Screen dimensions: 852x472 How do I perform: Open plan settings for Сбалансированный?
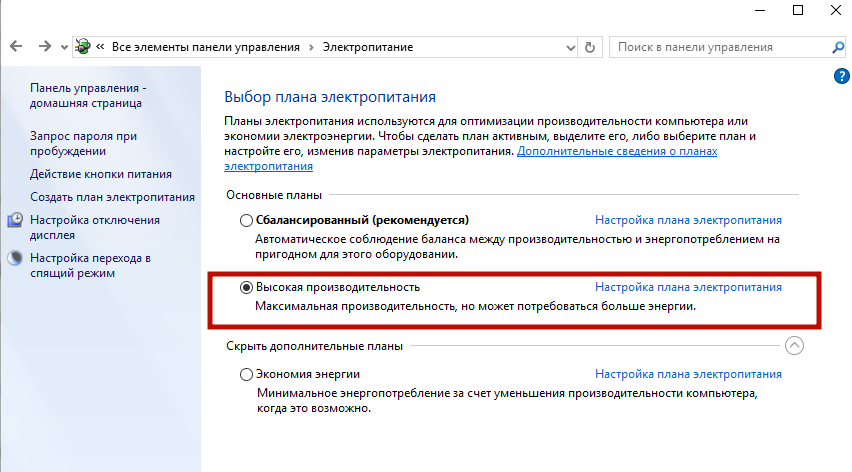pyautogui.click(x=688, y=220)
